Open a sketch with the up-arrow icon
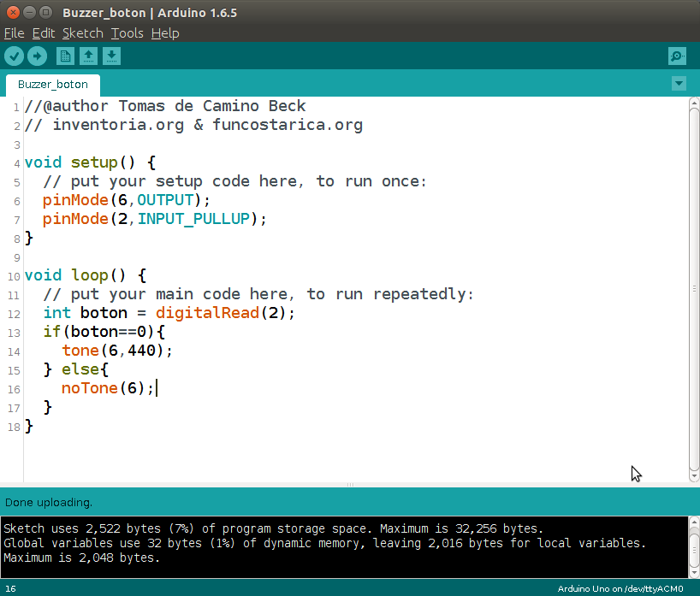 pyautogui.click(x=88, y=56)
